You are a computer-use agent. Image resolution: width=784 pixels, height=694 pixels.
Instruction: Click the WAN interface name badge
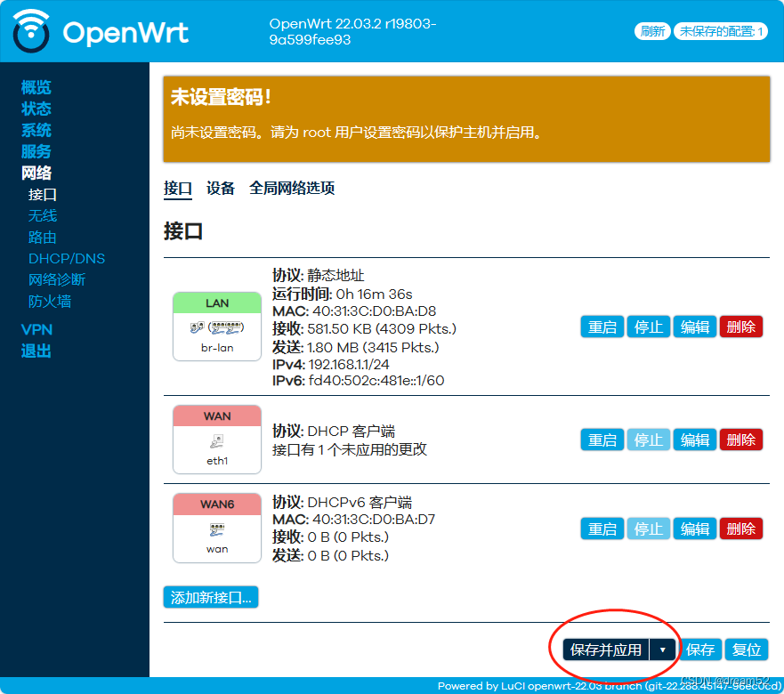click(x=217, y=416)
